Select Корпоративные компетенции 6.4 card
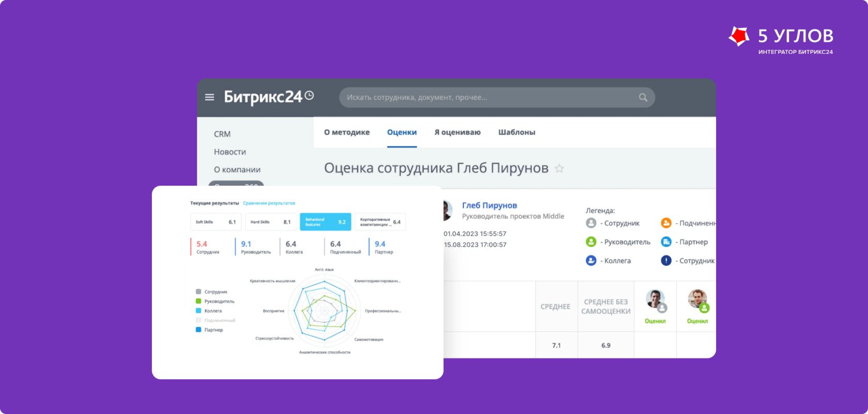 380,222
